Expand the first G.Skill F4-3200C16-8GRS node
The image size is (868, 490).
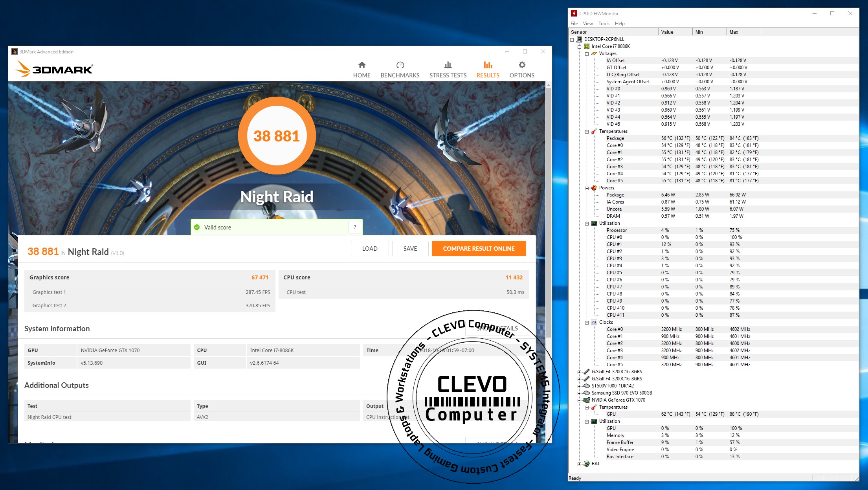point(579,372)
